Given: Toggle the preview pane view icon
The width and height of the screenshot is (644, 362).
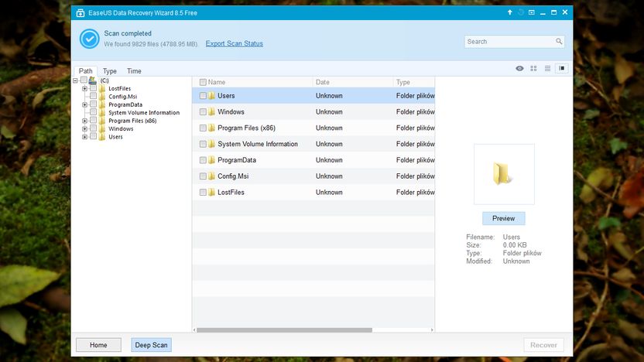Looking at the screenshot, I should 561,68.
